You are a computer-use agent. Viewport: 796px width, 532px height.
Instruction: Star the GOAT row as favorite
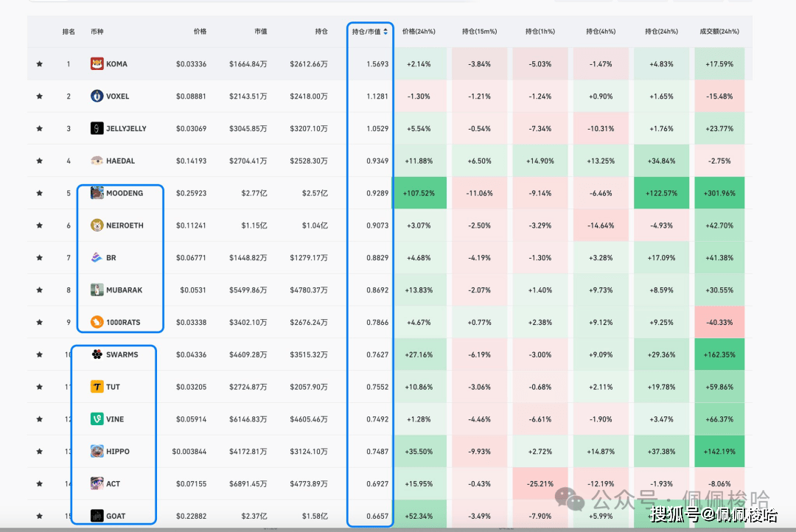point(40,516)
